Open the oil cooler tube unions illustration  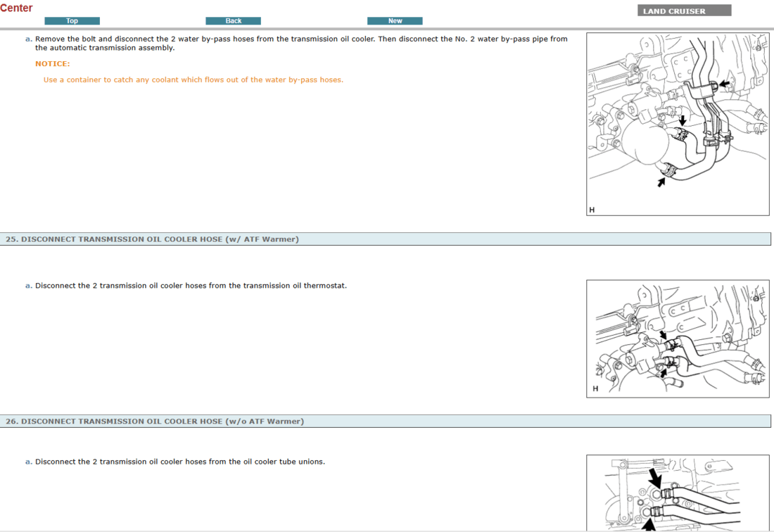tap(678, 493)
